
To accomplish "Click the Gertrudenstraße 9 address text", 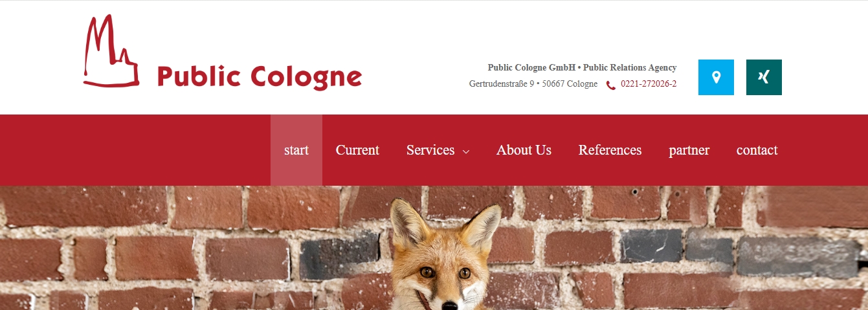I will [502, 84].
